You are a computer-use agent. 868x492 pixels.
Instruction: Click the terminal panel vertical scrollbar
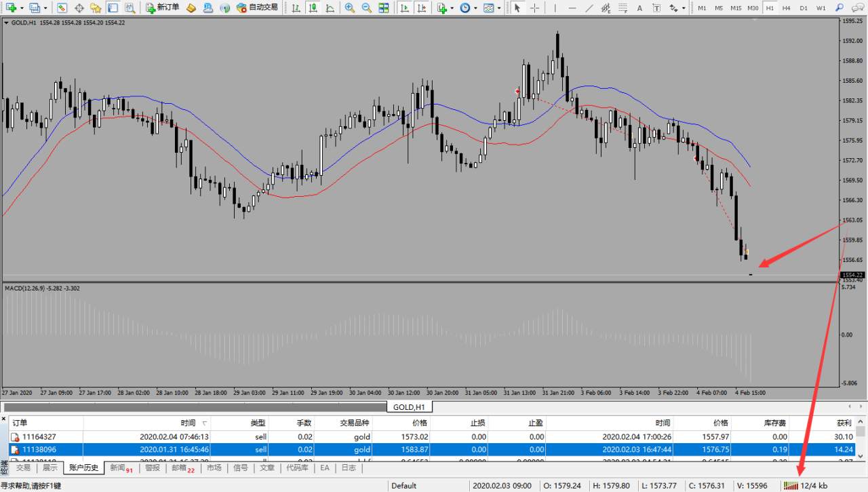coord(861,443)
